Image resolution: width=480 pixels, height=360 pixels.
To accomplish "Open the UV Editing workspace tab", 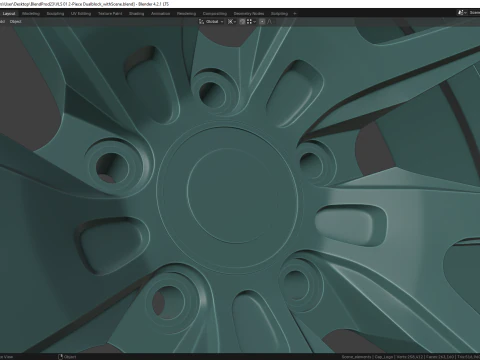I will point(81,14).
